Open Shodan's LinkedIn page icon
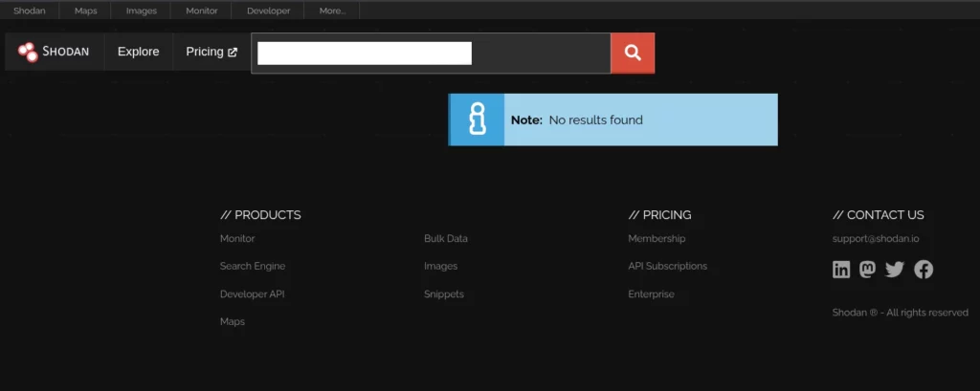The image size is (980, 391). tap(841, 270)
